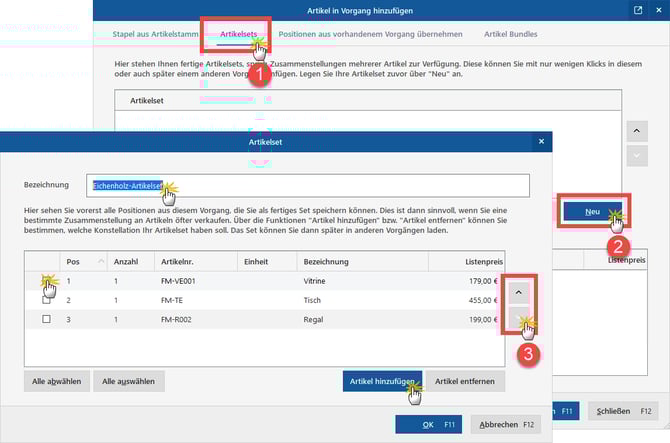Click background list's down arrow button
This screenshot has height=443, width=670.
tap(638, 156)
